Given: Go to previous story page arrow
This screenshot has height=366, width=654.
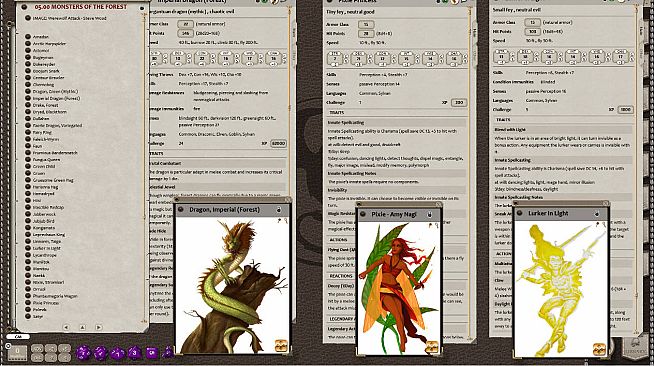Looking at the screenshot, I should pyautogui.click(x=66, y=328).
